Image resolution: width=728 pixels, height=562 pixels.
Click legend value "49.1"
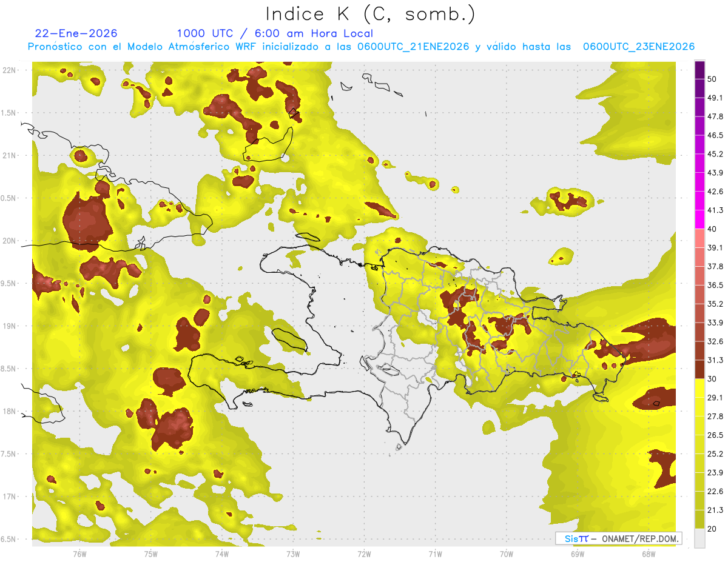[x=715, y=98]
